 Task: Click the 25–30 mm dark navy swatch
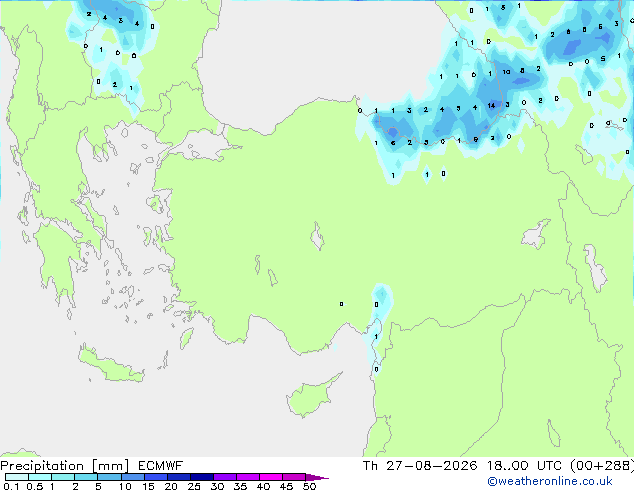(x=201, y=477)
